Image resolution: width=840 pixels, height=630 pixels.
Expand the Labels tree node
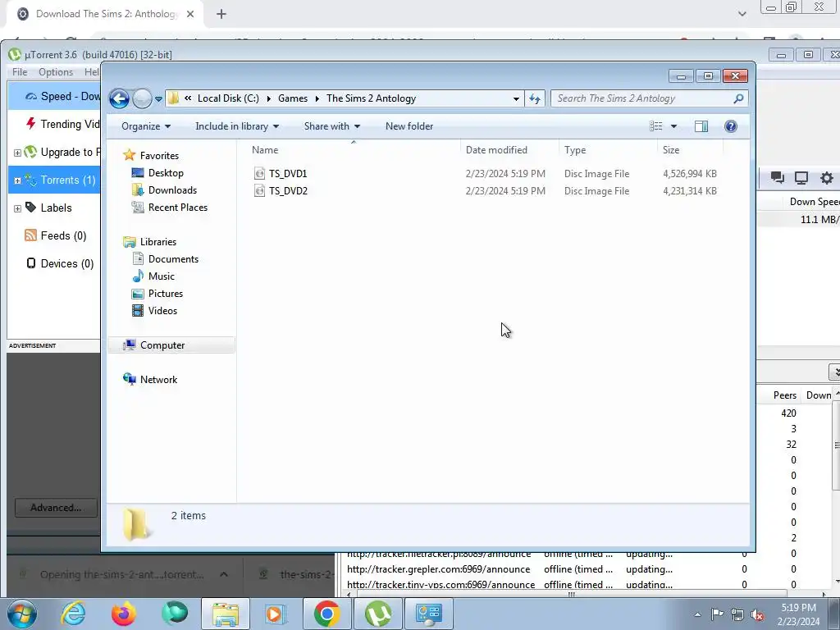tap(17, 208)
